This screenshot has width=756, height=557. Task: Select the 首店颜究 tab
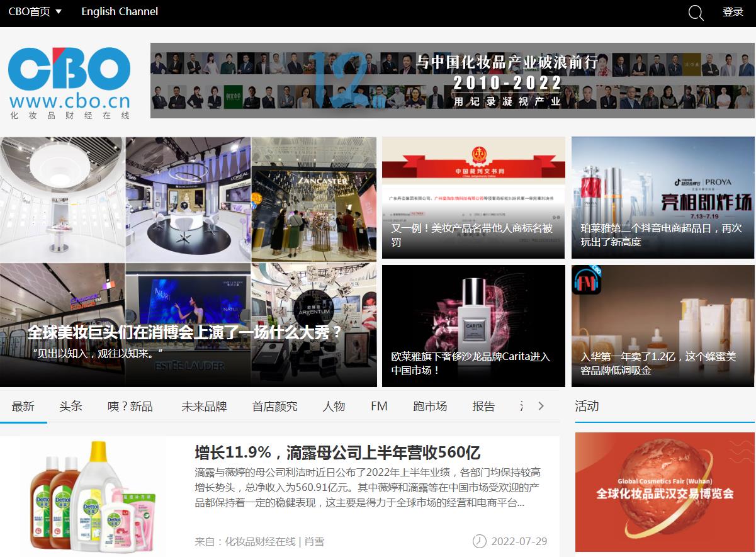pos(274,407)
